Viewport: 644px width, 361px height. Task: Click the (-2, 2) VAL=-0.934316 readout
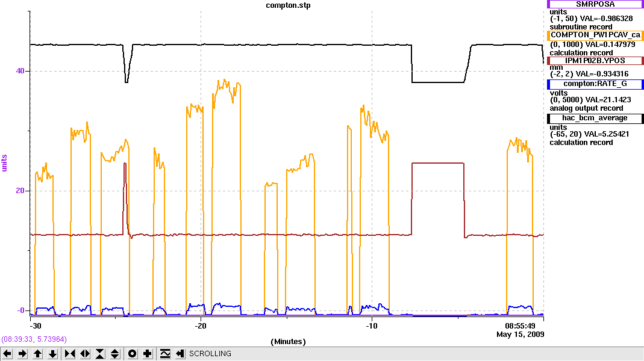click(589, 74)
